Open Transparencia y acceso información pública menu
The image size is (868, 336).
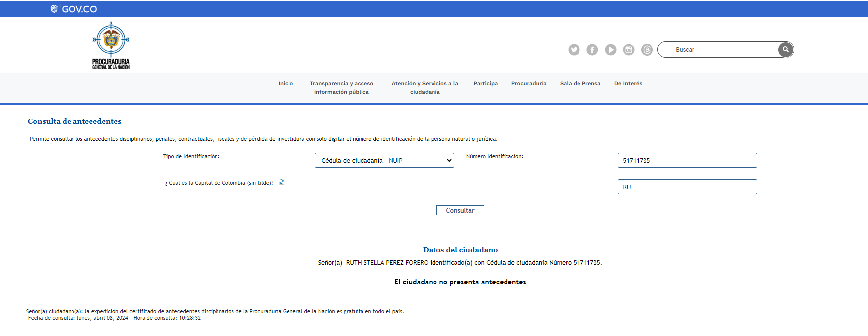coord(341,88)
